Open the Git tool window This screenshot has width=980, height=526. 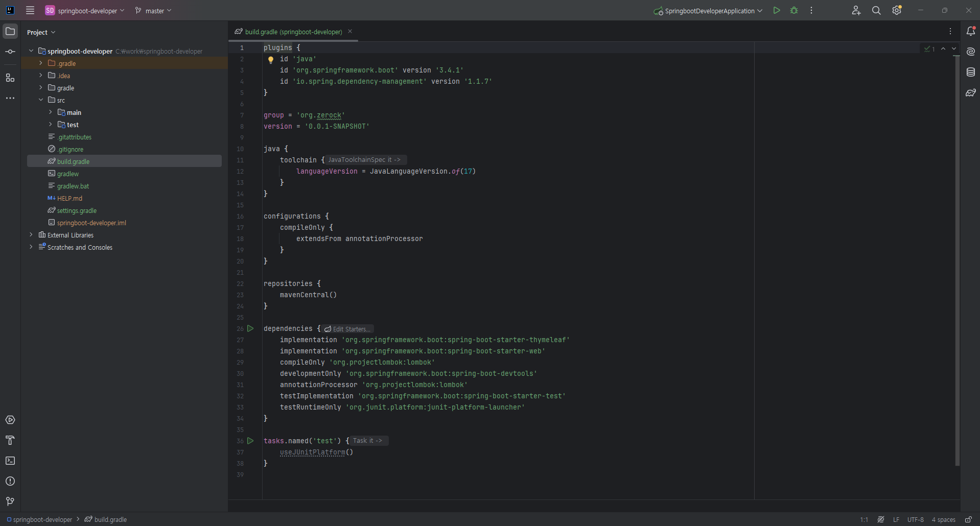(10, 501)
